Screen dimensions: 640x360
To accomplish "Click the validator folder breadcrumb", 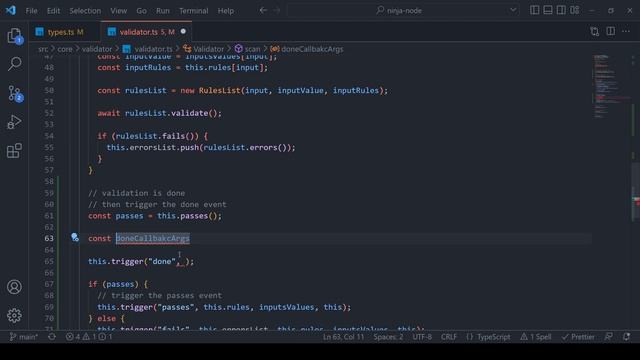I will pyautogui.click(x=97, y=49).
